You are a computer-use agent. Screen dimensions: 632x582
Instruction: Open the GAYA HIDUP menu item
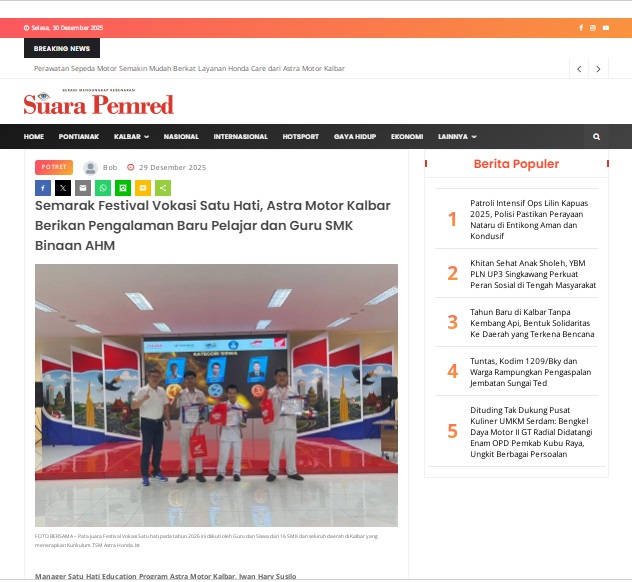coord(355,137)
